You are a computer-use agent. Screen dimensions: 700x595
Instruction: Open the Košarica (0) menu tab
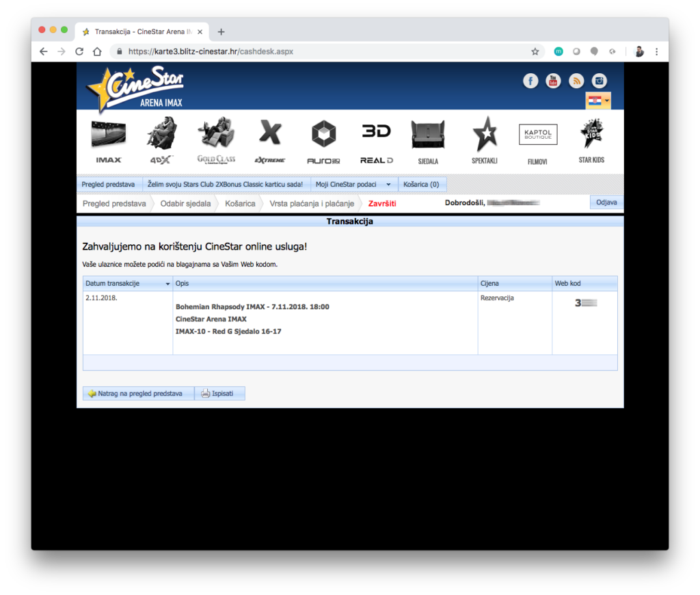click(x=421, y=184)
